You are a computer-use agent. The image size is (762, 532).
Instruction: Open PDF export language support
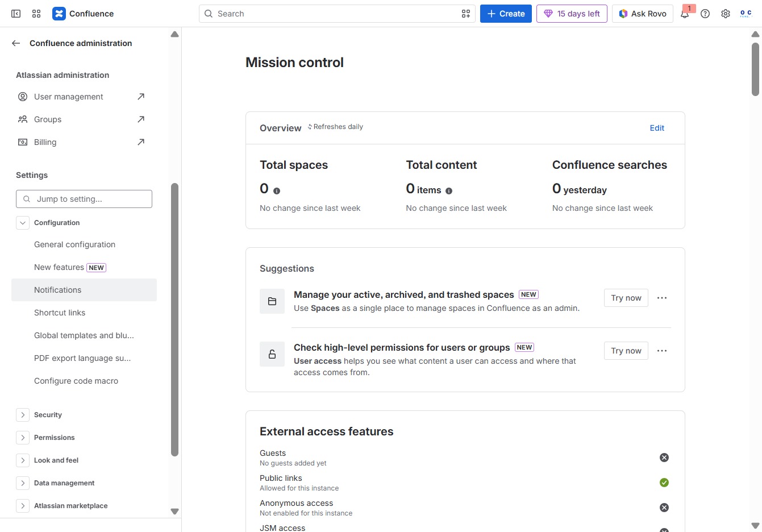[x=84, y=358]
